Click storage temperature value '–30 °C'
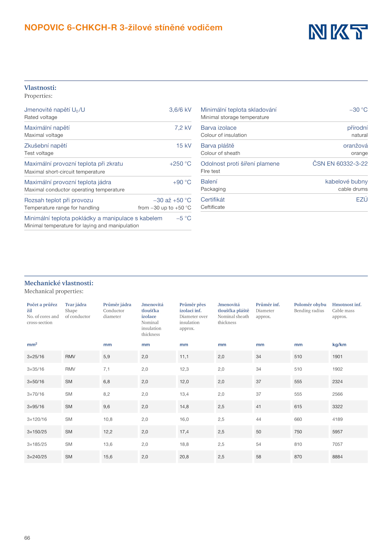This screenshot has height=555, width=392. click(x=358, y=110)
